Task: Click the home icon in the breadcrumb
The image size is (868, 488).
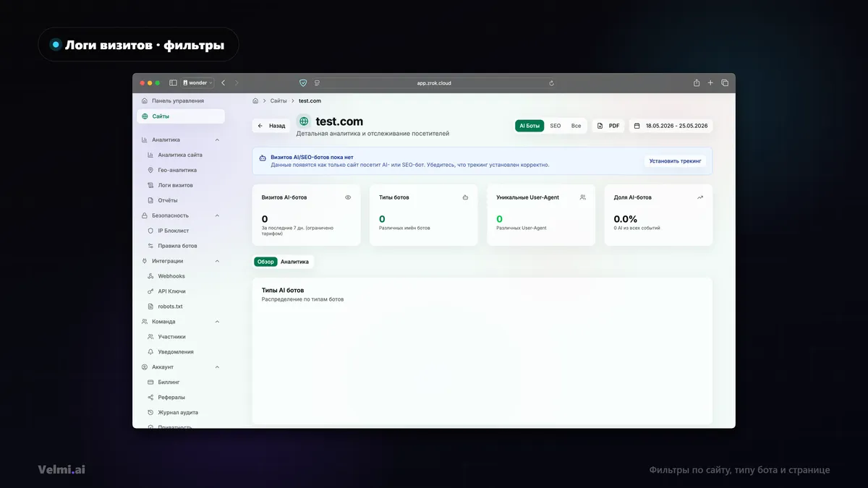Action: (x=255, y=100)
